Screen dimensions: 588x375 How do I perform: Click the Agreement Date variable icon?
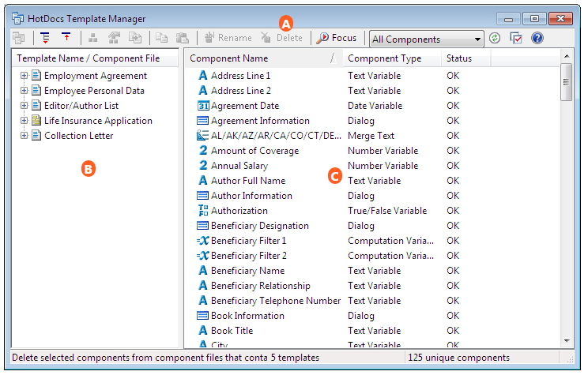[203, 106]
